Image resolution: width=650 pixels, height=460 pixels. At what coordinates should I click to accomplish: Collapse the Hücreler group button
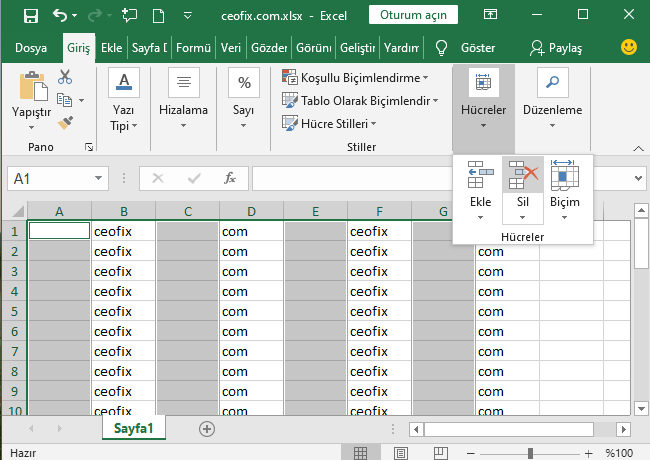click(x=483, y=109)
